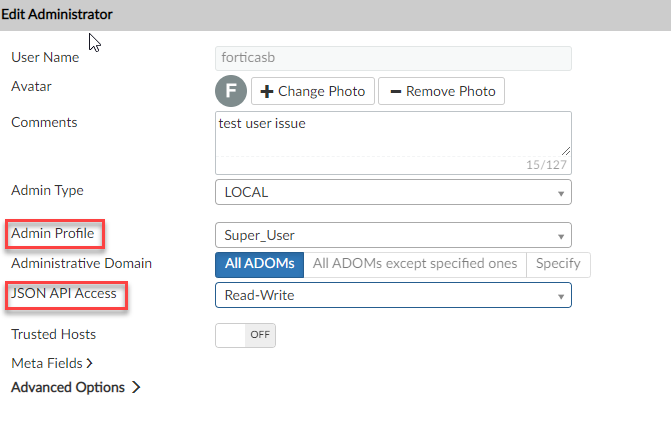
Task: Click the Remove Photo button
Action: [441, 91]
